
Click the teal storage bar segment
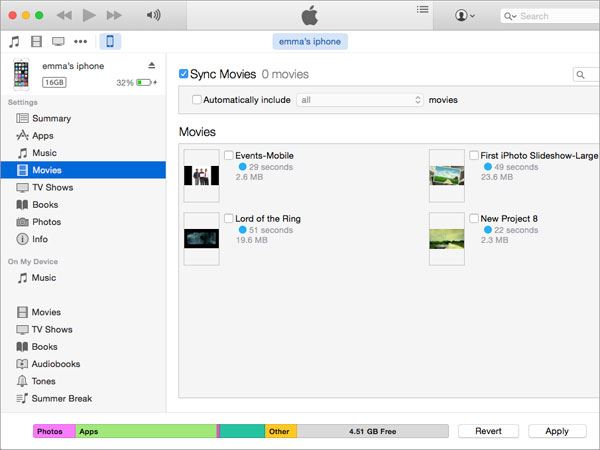[x=243, y=431]
